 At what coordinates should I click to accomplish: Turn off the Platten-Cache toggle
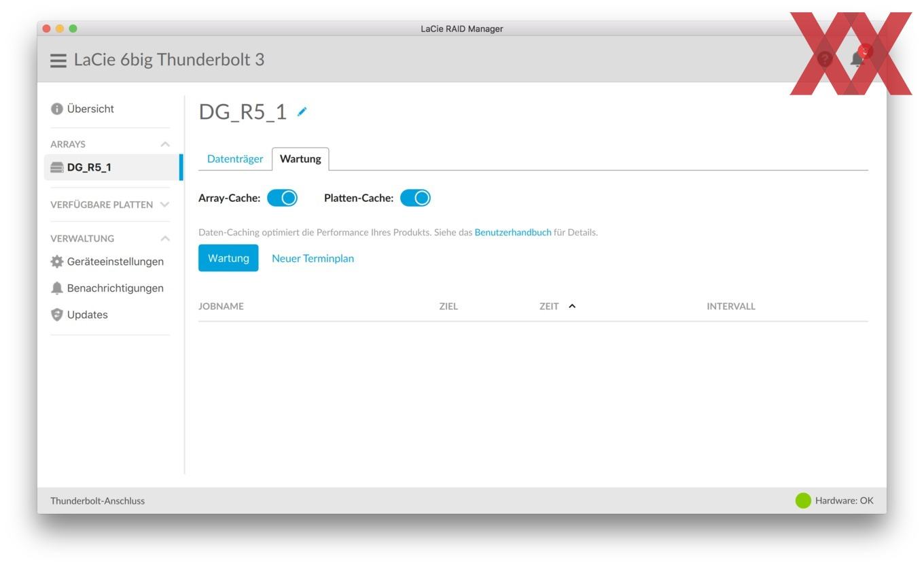click(415, 198)
